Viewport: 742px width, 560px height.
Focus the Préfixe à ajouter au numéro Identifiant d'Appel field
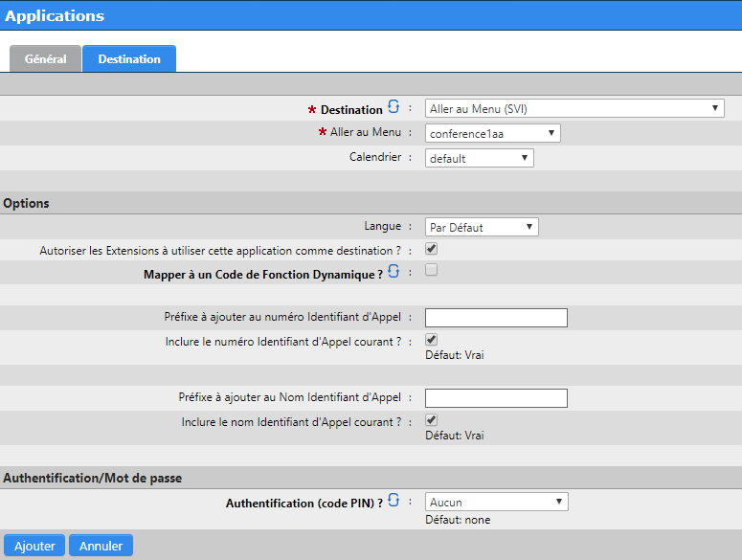coord(496,318)
